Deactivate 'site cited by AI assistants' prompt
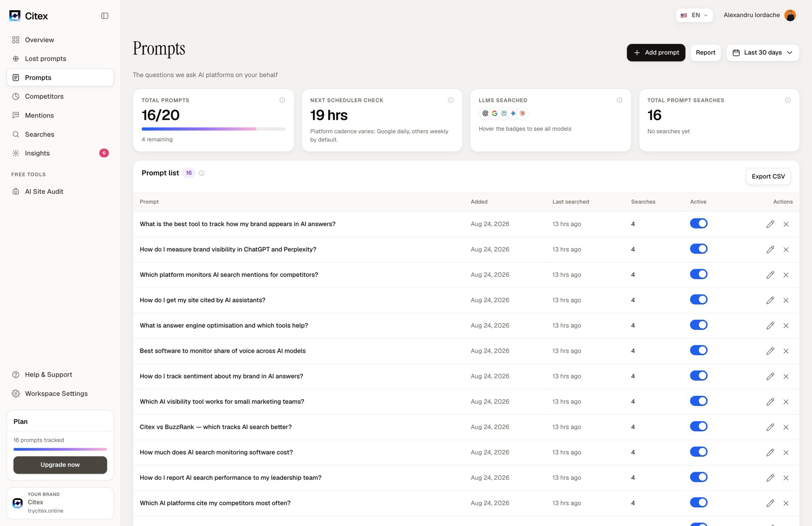This screenshot has height=526, width=812. coord(699,299)
